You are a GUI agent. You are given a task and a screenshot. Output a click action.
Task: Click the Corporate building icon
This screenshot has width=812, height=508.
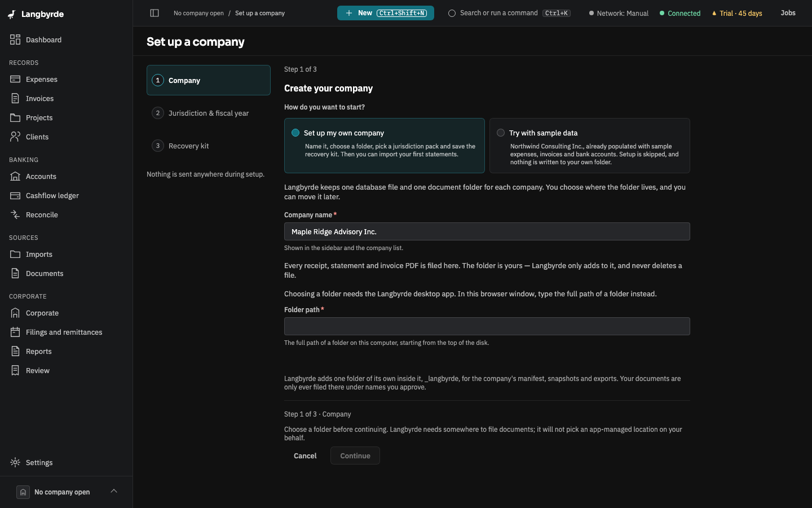click(x=15, y=313)
